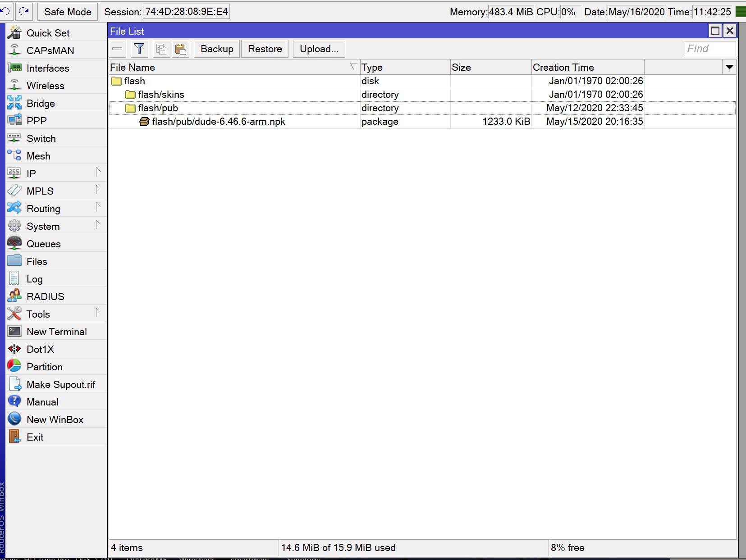746x560 pixels.
Task: Open the Dot1X icon
Action: coord(14,349)
